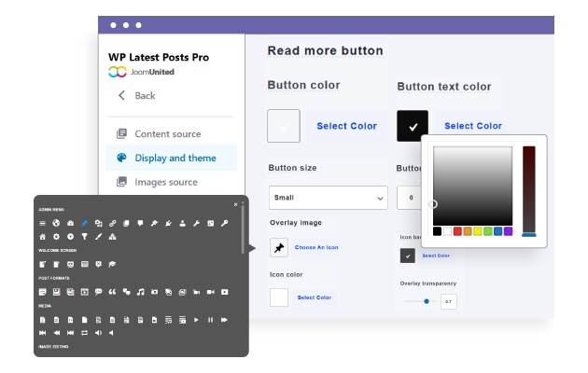
Task: Click the black Button text color swatch
Action: (x=413, y=126)
